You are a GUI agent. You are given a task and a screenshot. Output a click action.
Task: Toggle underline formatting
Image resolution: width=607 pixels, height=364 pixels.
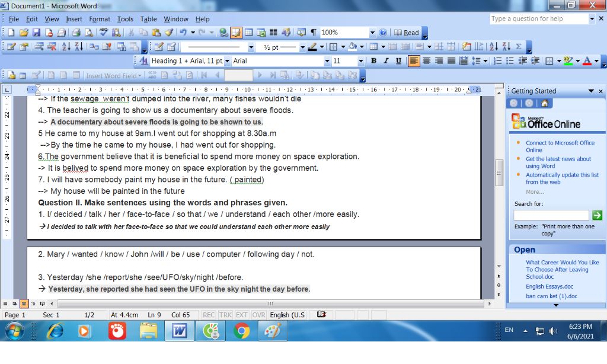coord(398,61)
